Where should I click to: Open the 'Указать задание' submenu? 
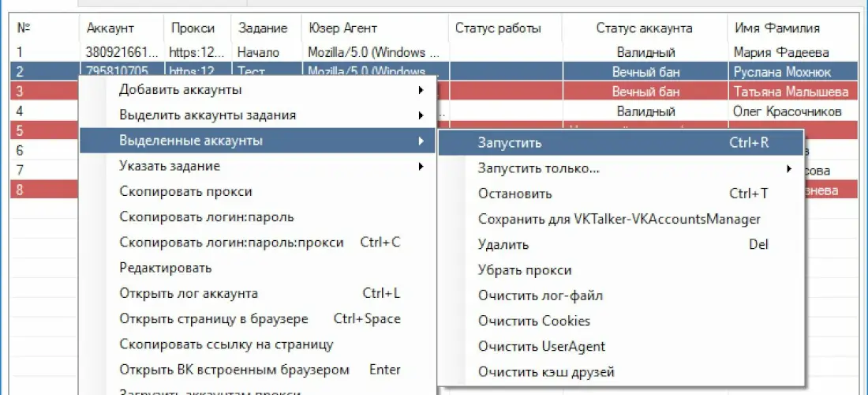pos(258,166)
